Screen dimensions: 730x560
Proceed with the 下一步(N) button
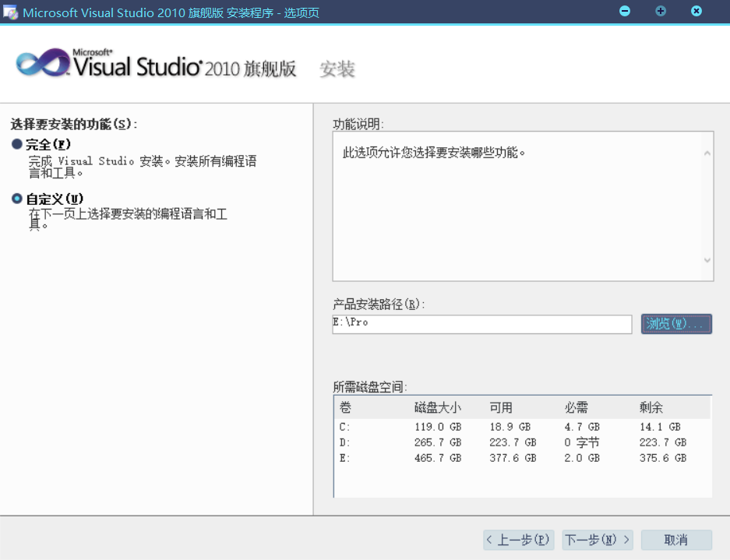tap(598, 540)
